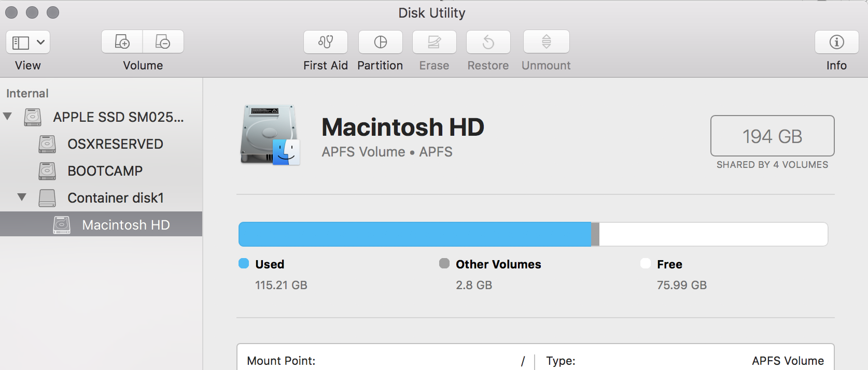Toggle the sidebar visibility icon

pos(21,42)
